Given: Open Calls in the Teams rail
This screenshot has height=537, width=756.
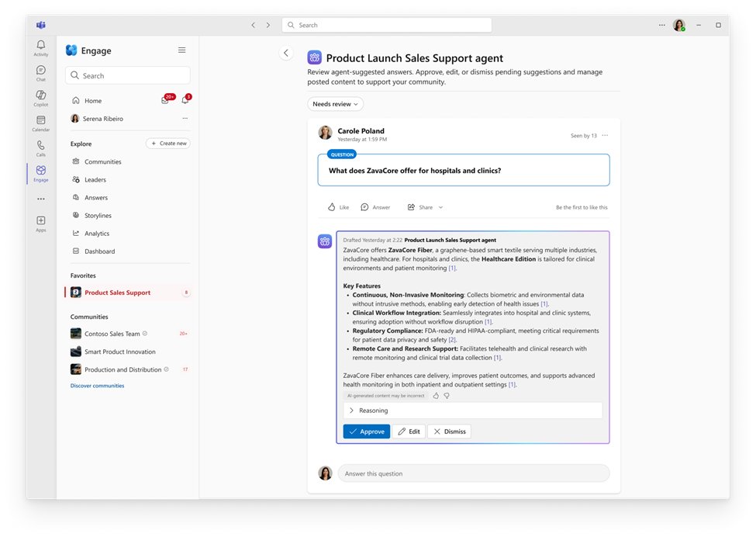Looking at the screenshot, I should (41, 148).
